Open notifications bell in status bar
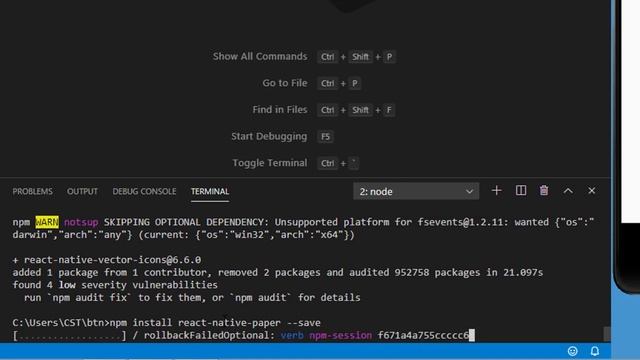The image size is (640, 360). click(x=595, y=351)
